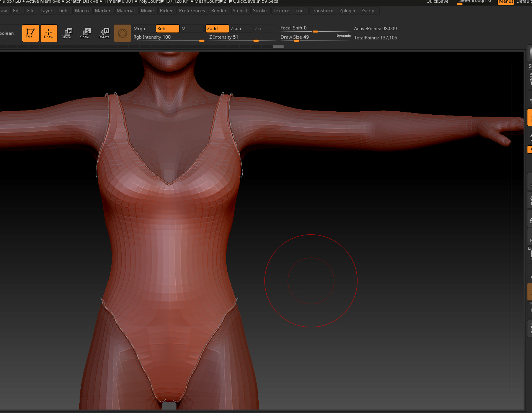
Task: Open the Movie menu
Action: point(147,11)
